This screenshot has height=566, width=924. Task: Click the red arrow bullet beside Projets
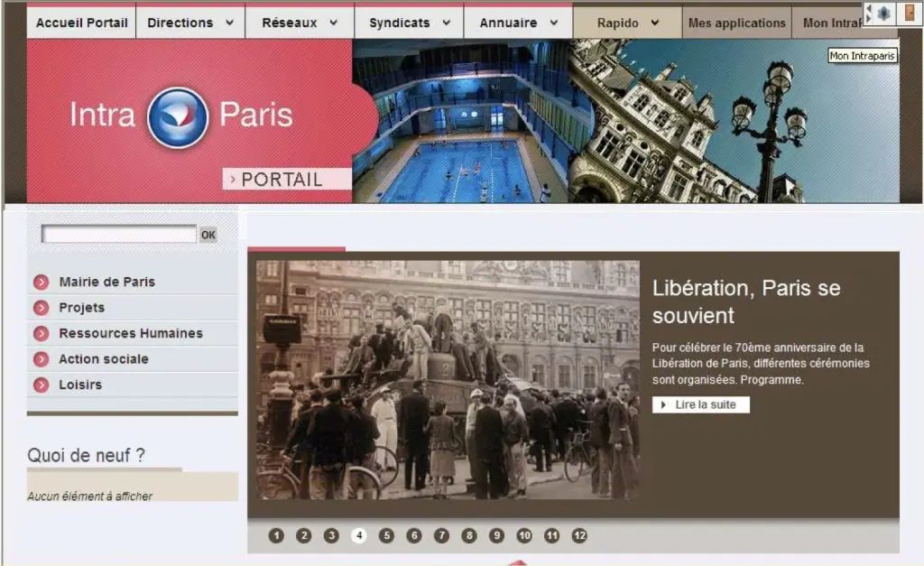click(42, 308)
